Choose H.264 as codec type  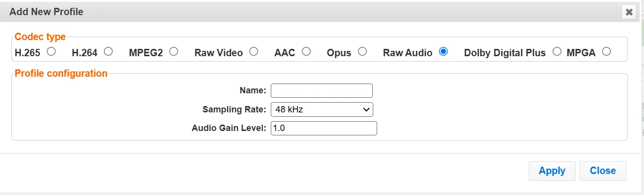coord(108,51)
